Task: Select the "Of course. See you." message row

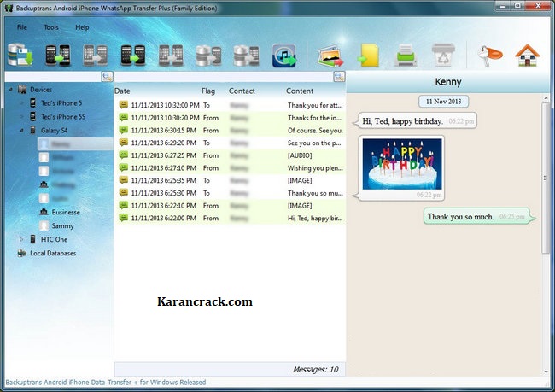Action: pos(231,131)
